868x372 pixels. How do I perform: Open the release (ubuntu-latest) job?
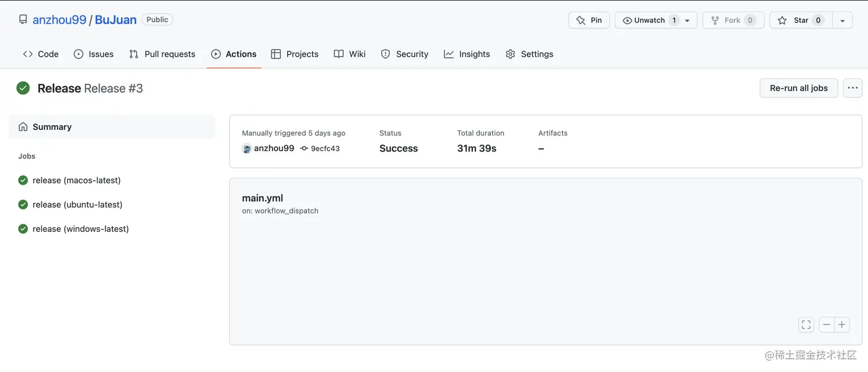pos(77,204)
